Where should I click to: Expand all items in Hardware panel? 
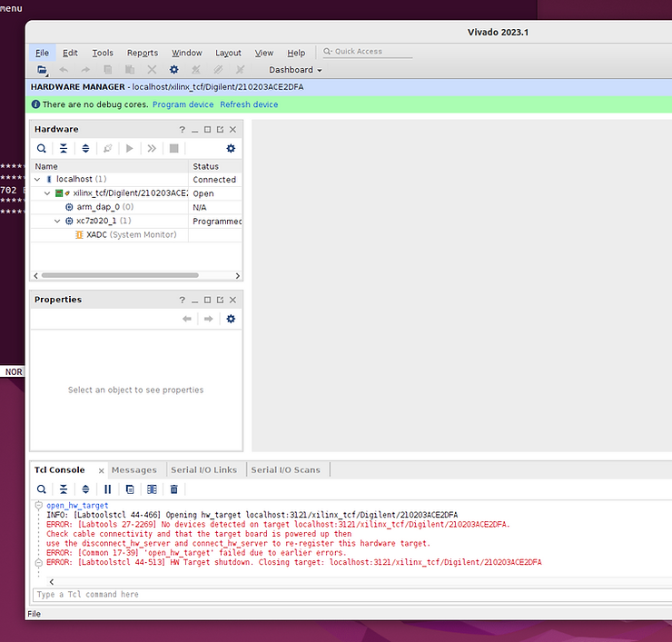point(85,148)
